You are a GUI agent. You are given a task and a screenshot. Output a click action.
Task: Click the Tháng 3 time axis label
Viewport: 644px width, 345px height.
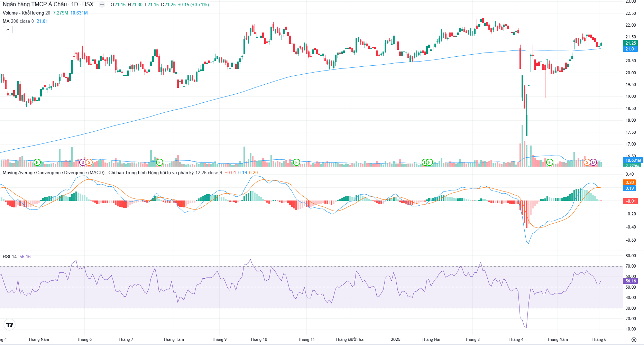(472, 339)
